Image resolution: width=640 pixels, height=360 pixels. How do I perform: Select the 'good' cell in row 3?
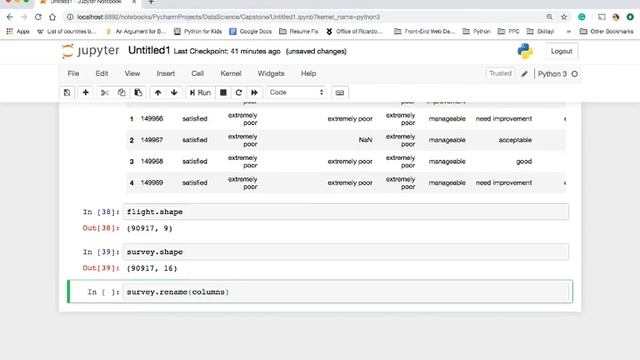click(524, 162)
